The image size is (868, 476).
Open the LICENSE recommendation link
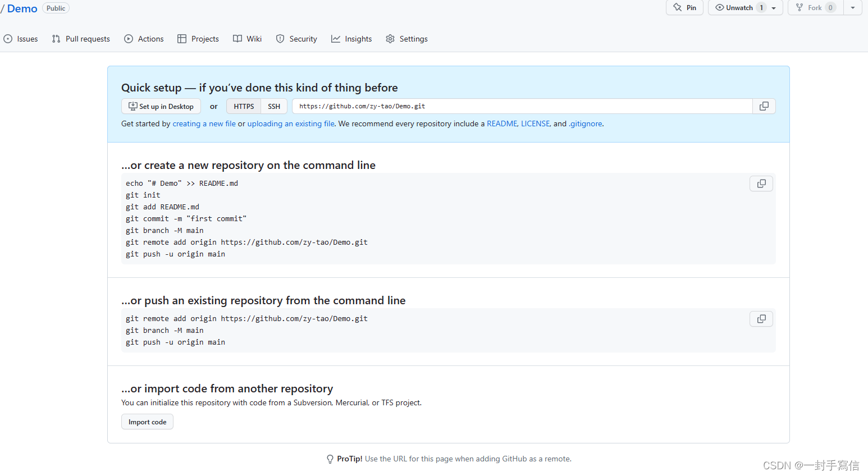click(x=536, y=123)
